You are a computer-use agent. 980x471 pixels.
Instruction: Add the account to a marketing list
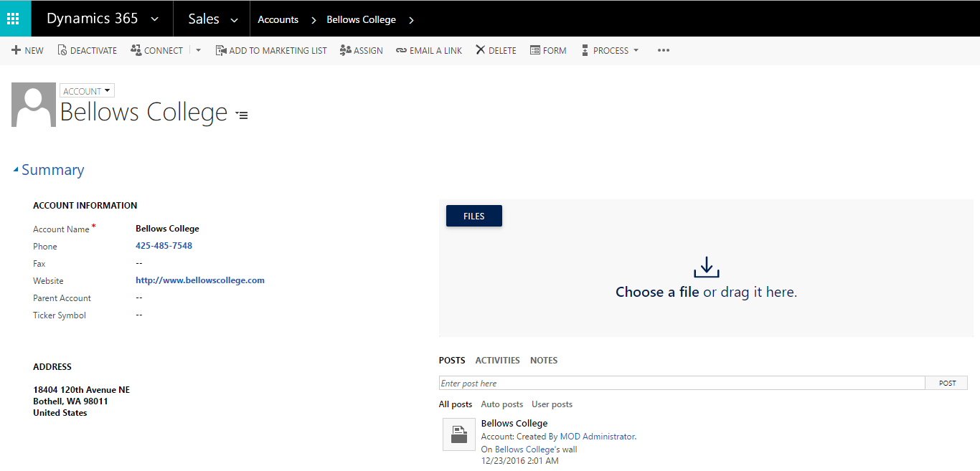click(271, 49)
